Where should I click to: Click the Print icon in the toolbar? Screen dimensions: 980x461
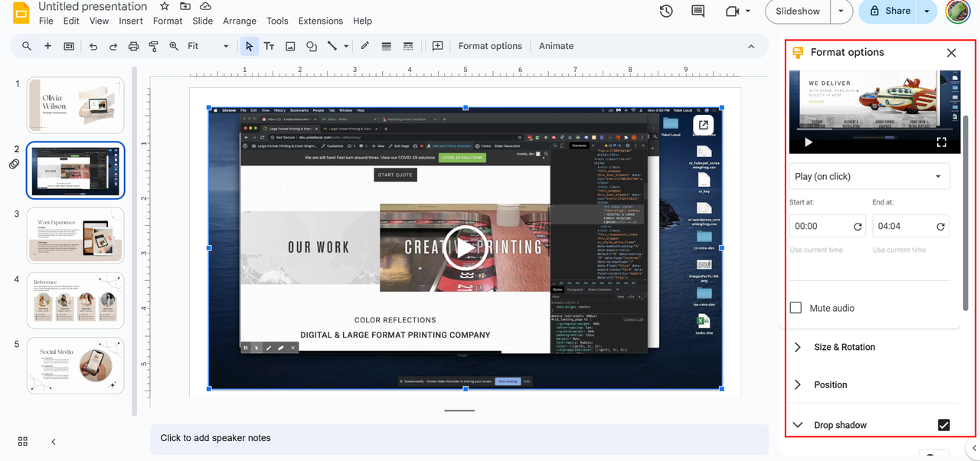[x=133, y=46]
